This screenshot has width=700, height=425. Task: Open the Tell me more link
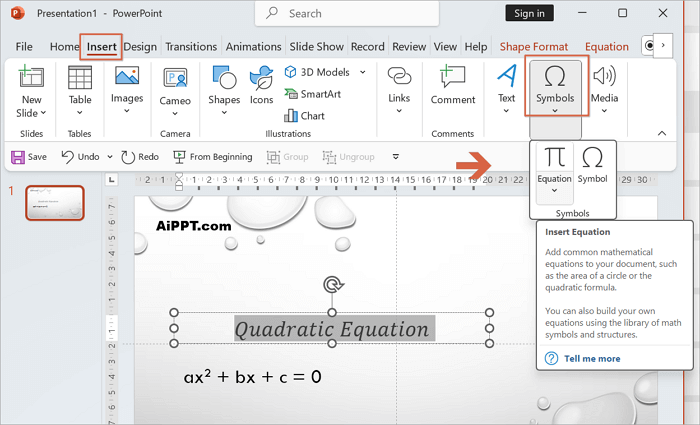click(x=591, y=358)
